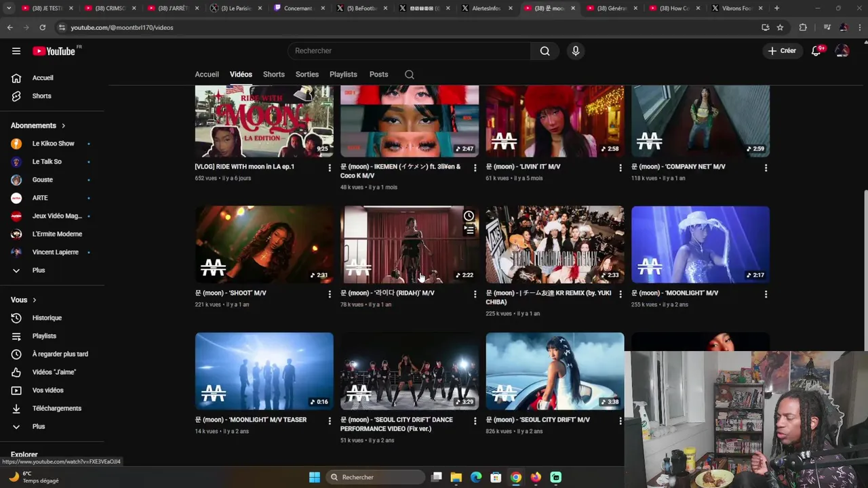Expand the Vous section chevron
868x488 pixels.
[x=35, y=300]
